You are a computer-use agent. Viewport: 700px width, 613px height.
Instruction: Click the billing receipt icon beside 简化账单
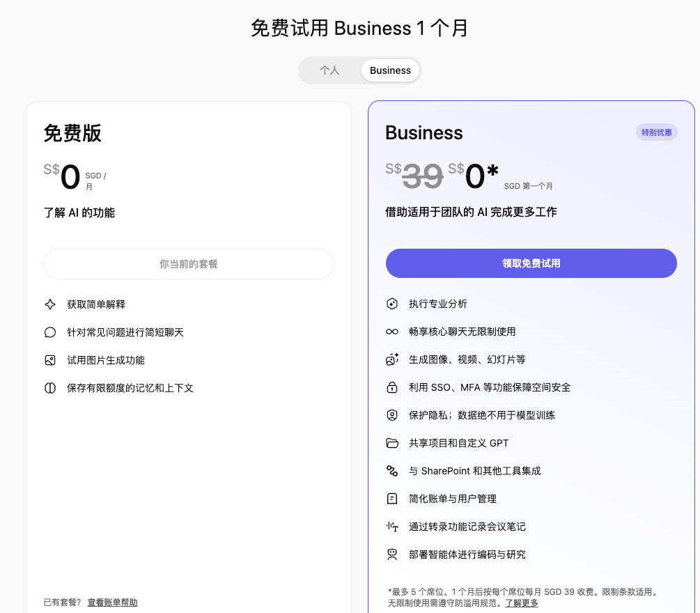click(x=392, y=499)
